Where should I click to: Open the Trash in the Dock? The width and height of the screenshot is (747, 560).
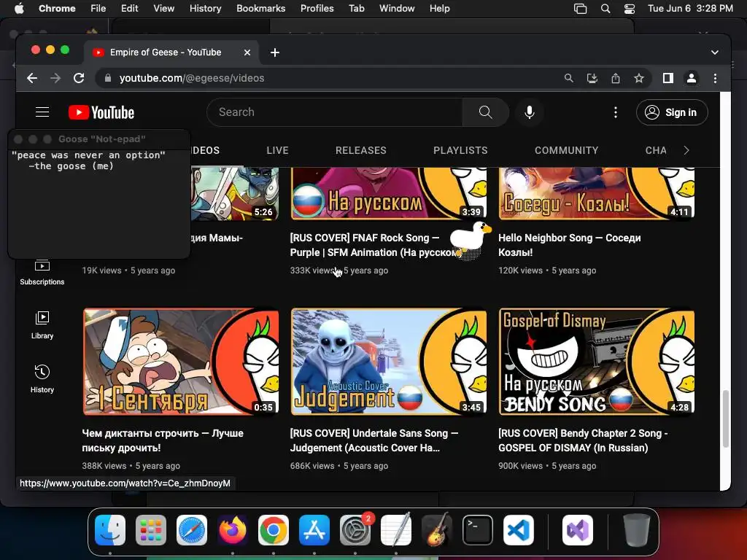(x=636, y=530)
